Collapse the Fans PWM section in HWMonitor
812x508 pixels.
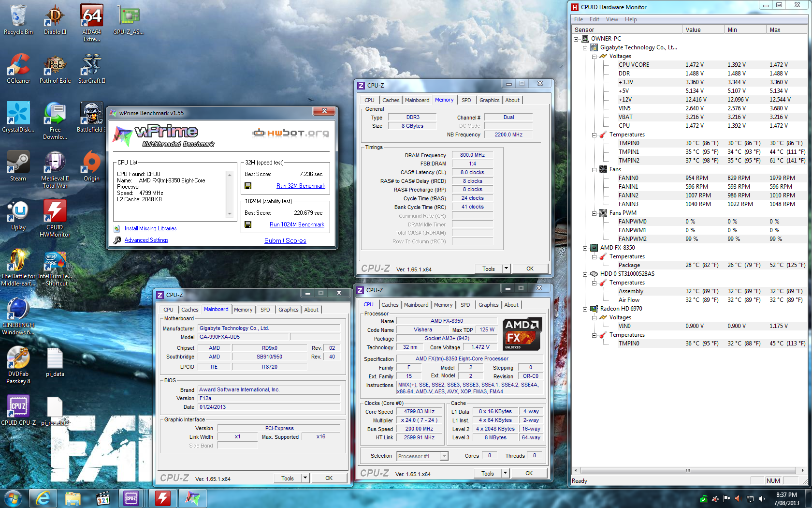pyautogui.click(x=594, y=213)
